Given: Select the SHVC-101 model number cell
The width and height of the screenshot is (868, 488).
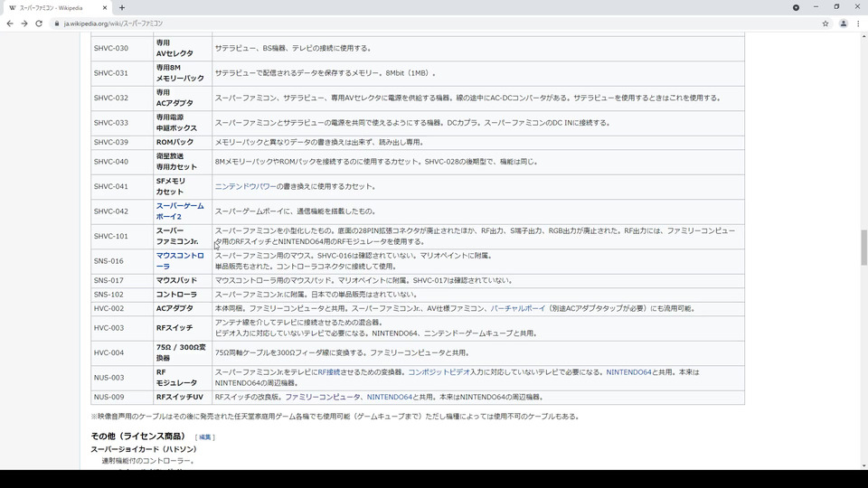Looking at the screenshot, I should pyautogui.click(x=122, y=236).
